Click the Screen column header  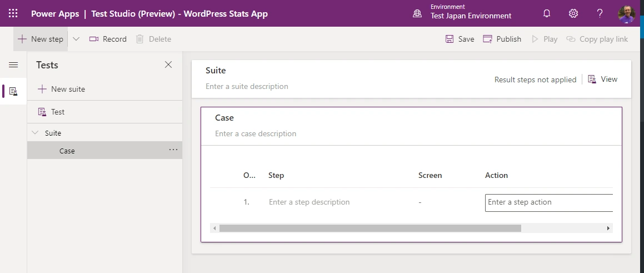[430, 175]
